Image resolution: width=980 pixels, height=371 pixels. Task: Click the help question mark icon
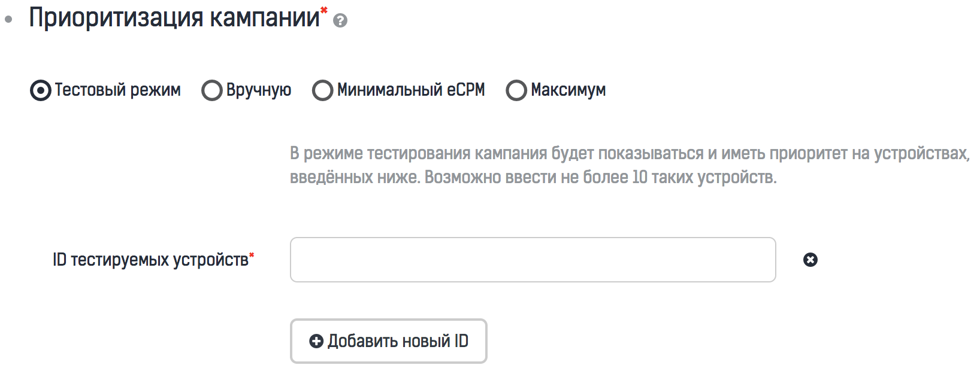pyautogui.click(x=340, y=22)
